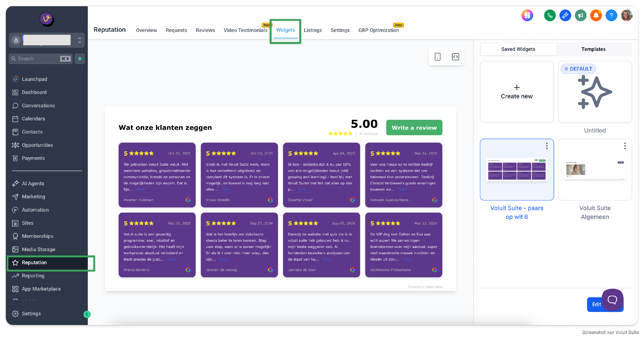The image size is (644, 340).
Task: Open the embed code icon
Action: tap(455, 57)
